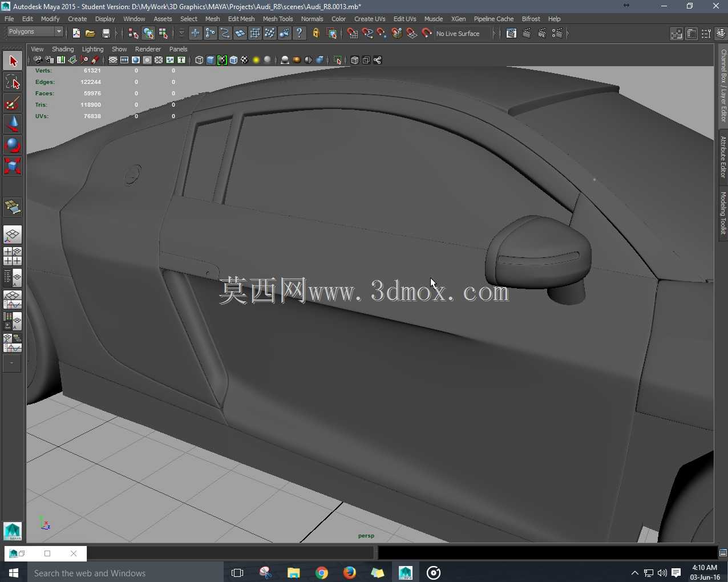
Task: Open Google Chrome from taskbar
Action: pyautogui.click(x=322, y=573)
